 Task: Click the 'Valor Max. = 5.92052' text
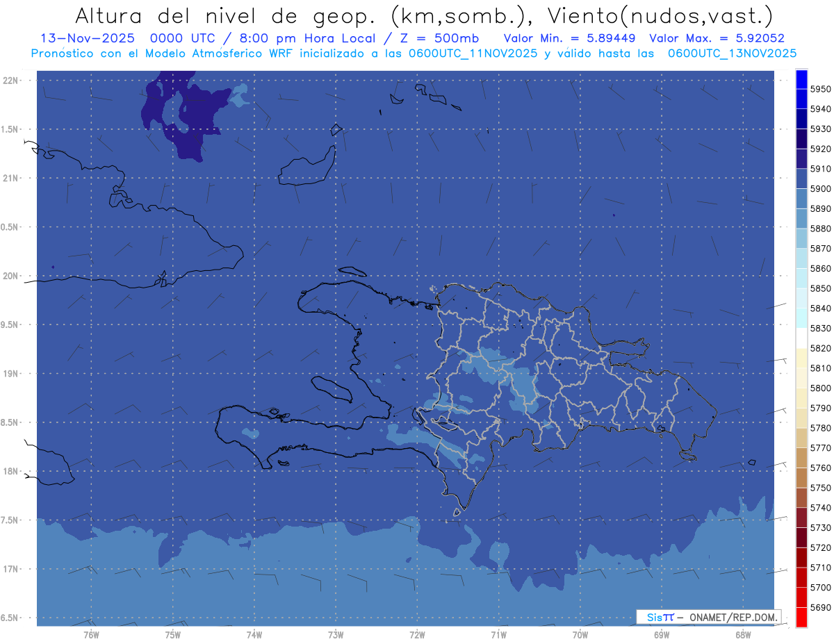[x=717, y=38]
